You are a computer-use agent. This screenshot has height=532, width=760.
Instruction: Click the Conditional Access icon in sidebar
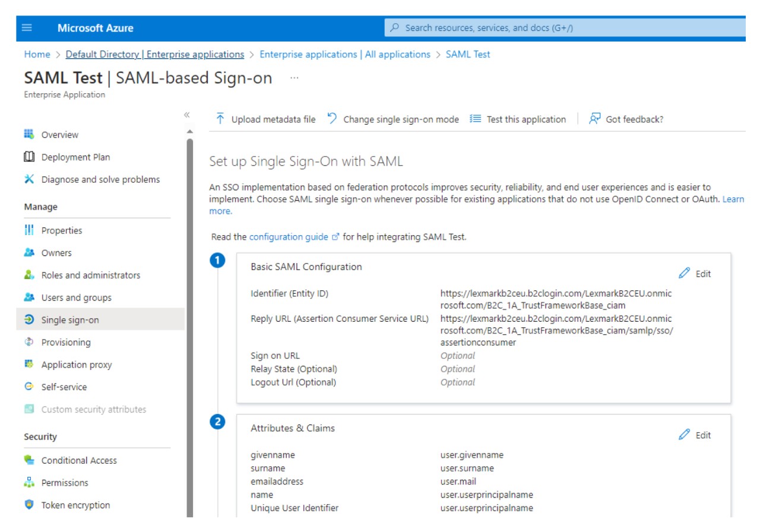[29, 460]
